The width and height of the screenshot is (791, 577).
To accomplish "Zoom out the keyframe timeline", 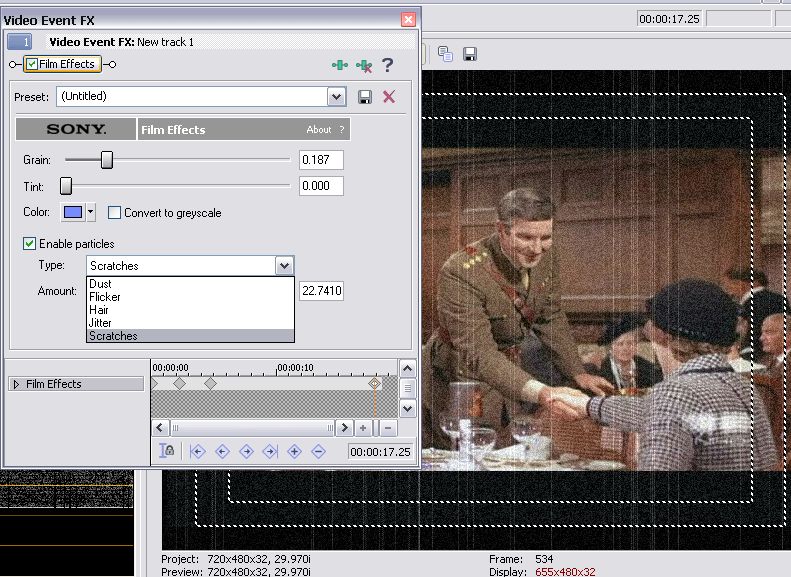I will (388, 428).
